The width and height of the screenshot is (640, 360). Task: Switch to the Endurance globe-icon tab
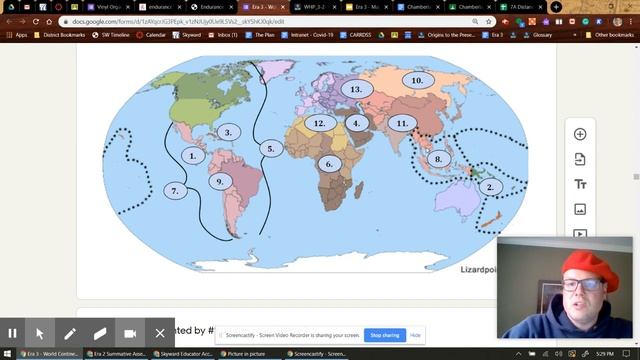211,7
